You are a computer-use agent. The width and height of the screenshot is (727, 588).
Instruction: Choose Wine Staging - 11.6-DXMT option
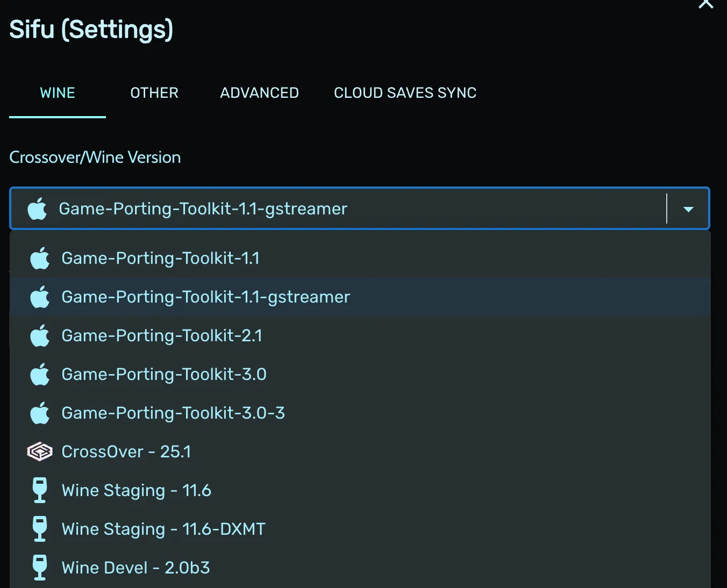pyautogui.click(x=163, y=529)
